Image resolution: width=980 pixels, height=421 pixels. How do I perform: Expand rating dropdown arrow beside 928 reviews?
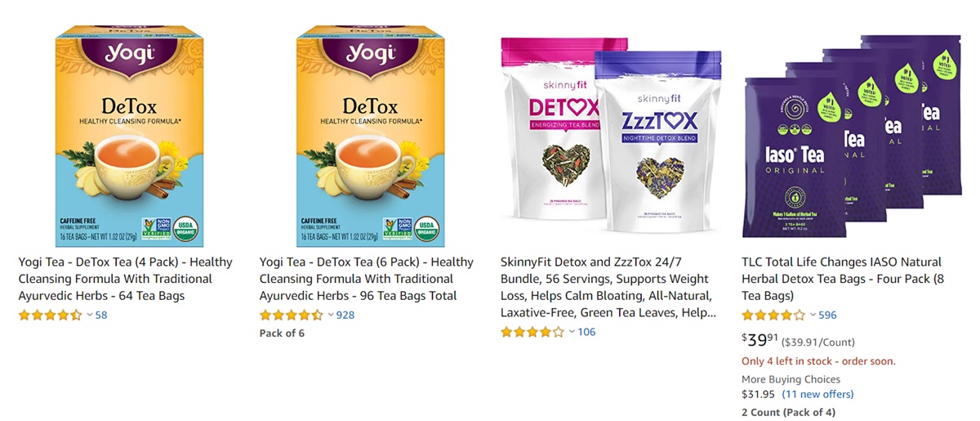[x=330, y=315]
